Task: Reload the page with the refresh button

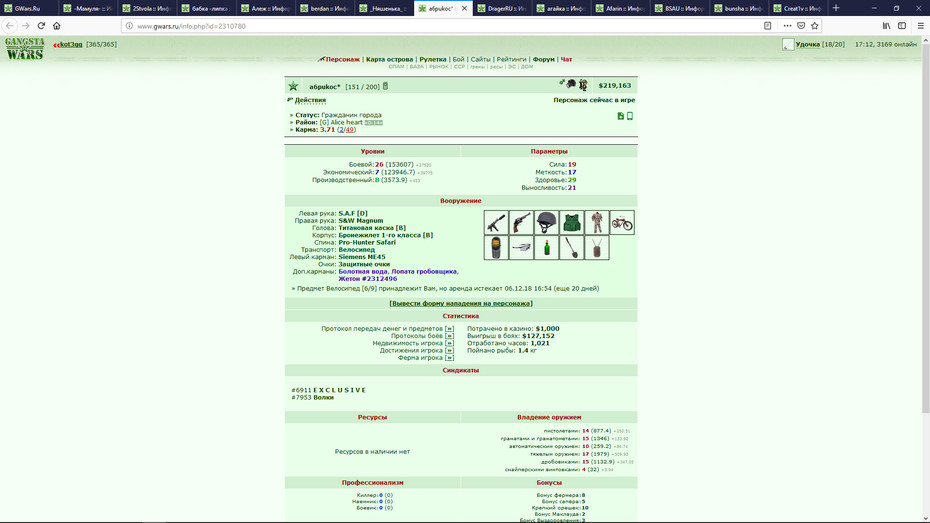Action: click(41, 25)
